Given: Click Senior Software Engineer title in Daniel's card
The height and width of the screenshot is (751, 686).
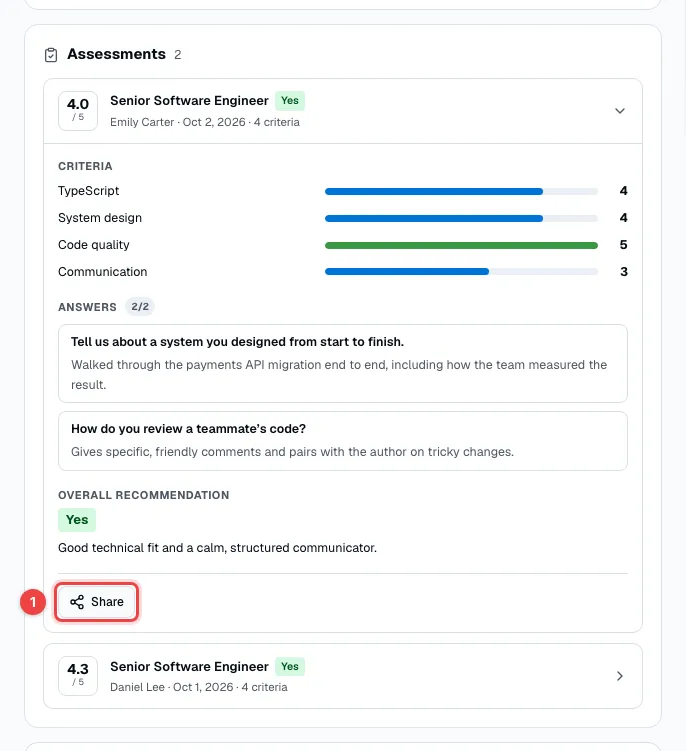Looking at the screenshot, I should point(189,666).
